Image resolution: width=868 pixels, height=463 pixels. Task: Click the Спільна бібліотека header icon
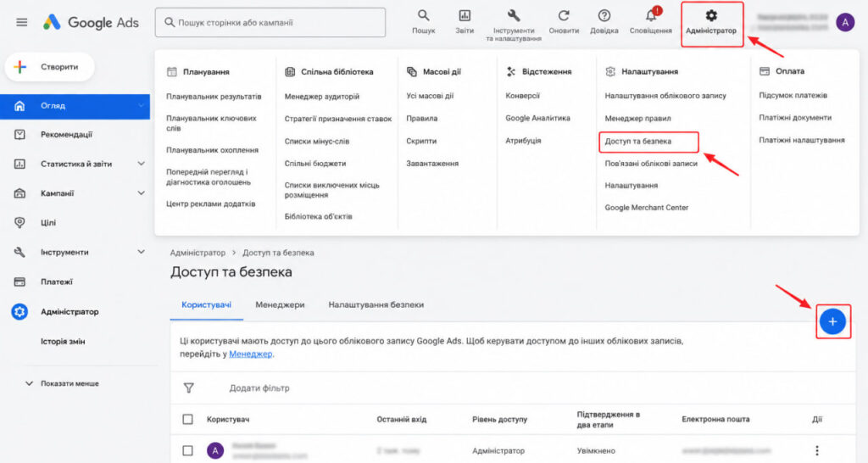290,71
